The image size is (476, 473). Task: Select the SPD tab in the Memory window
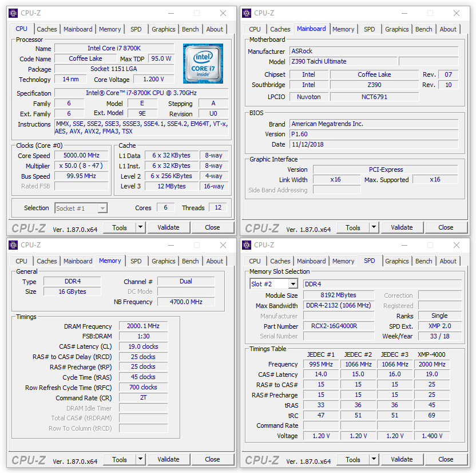point(136,261)
